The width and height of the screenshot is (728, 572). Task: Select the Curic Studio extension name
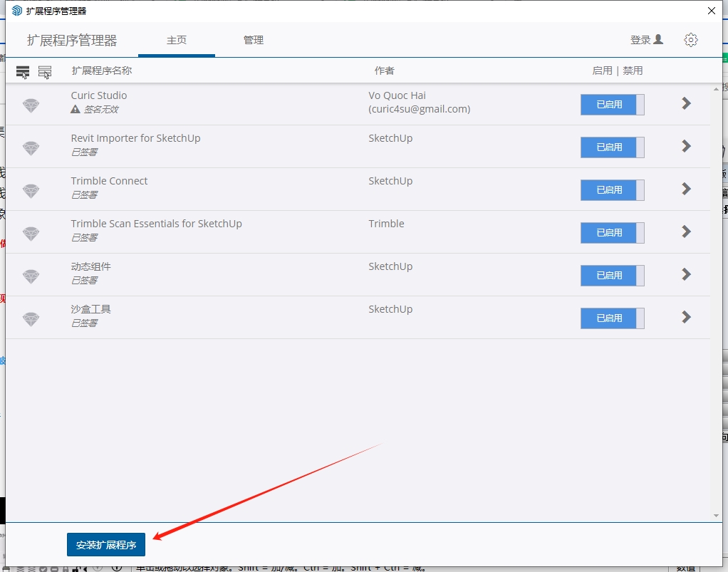coord(99,95)
